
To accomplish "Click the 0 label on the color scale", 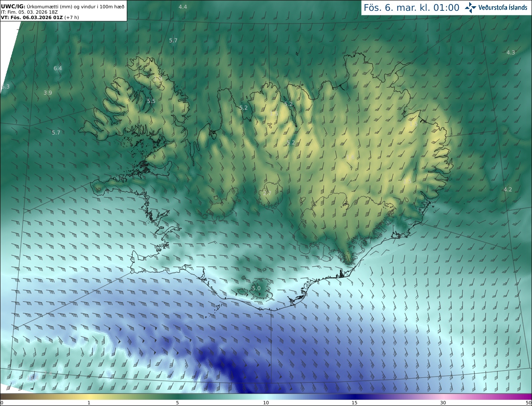I will tap(2, 403).
